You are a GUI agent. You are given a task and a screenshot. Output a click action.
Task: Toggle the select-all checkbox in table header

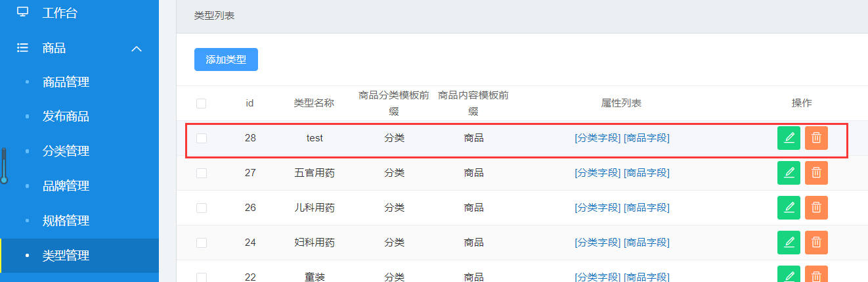point(202,103)
